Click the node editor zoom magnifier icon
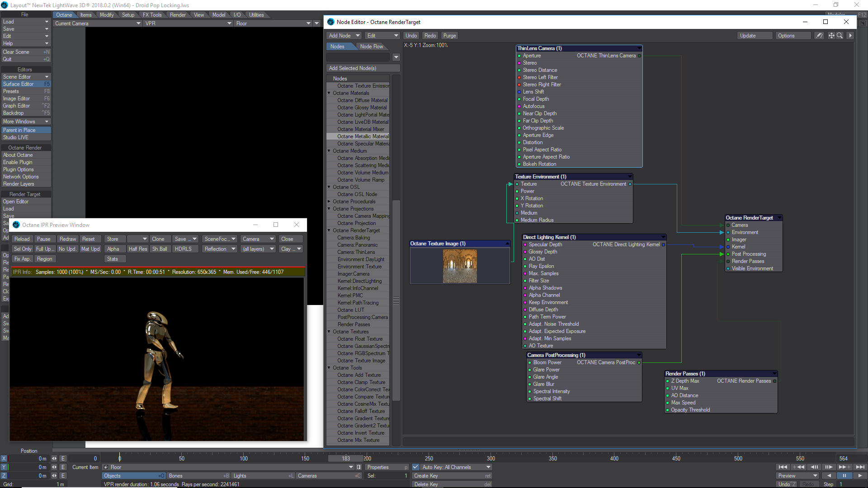 (x=840, y=36)
